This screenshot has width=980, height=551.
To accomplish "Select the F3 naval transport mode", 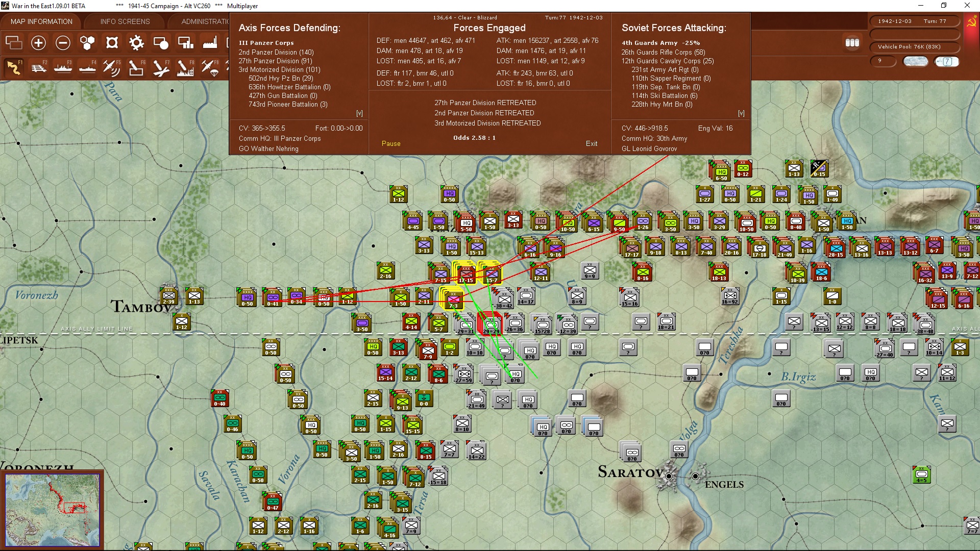I will [x=63, y=68].
